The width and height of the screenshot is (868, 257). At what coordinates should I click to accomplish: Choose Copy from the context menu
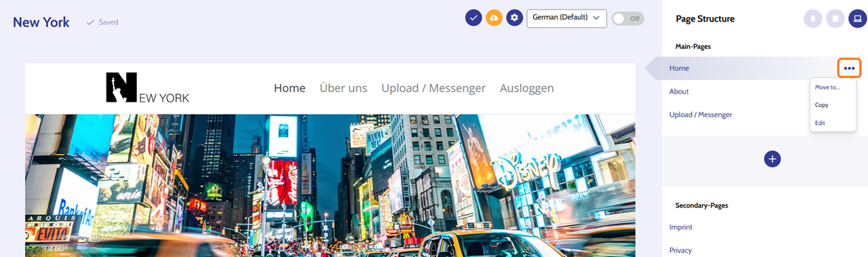click(x=821, y=105)
